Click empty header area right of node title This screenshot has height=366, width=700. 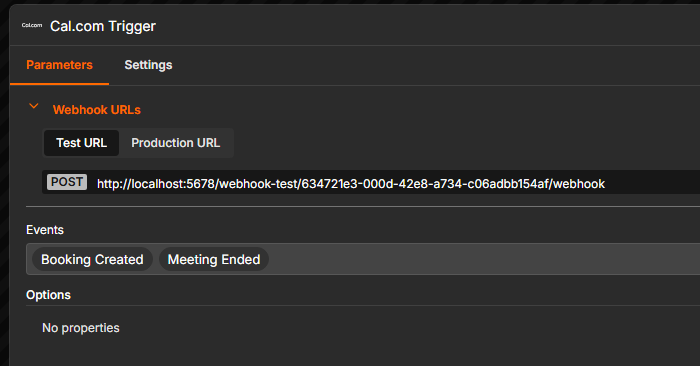[x=424, y=26]
